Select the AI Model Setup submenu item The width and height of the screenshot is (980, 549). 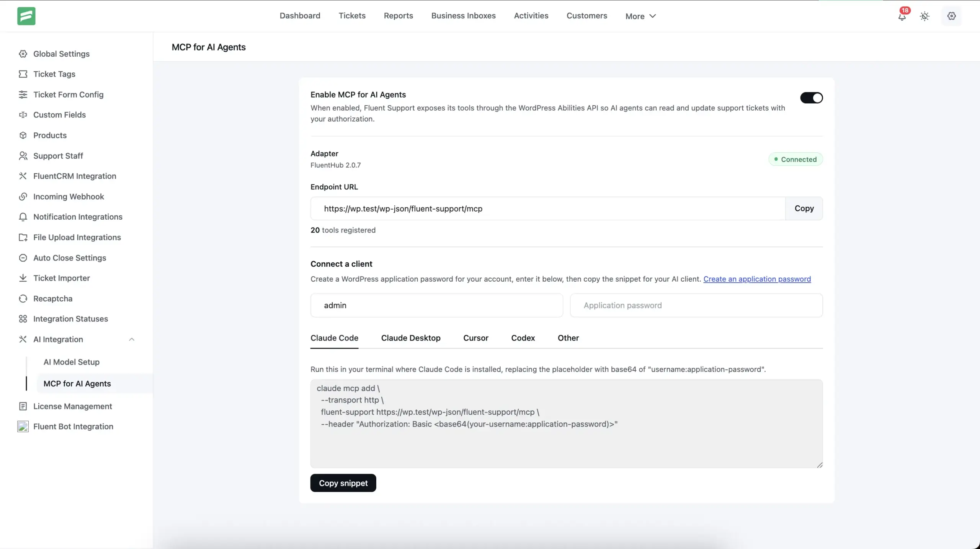[72, 362]
